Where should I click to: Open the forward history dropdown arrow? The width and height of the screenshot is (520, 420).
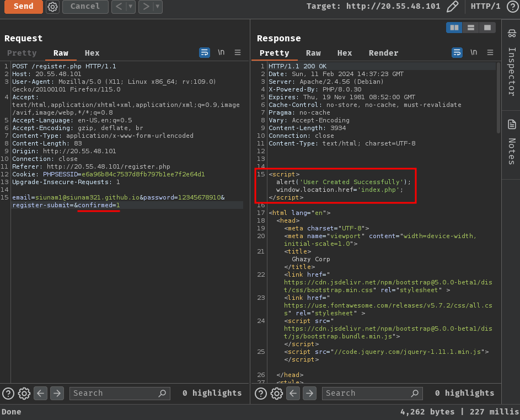point(158,6)
